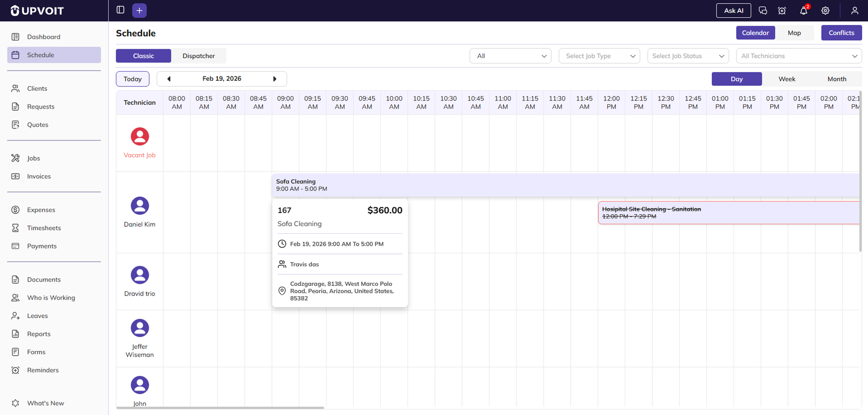Open Documents in the sidebar

click(54, 280)
